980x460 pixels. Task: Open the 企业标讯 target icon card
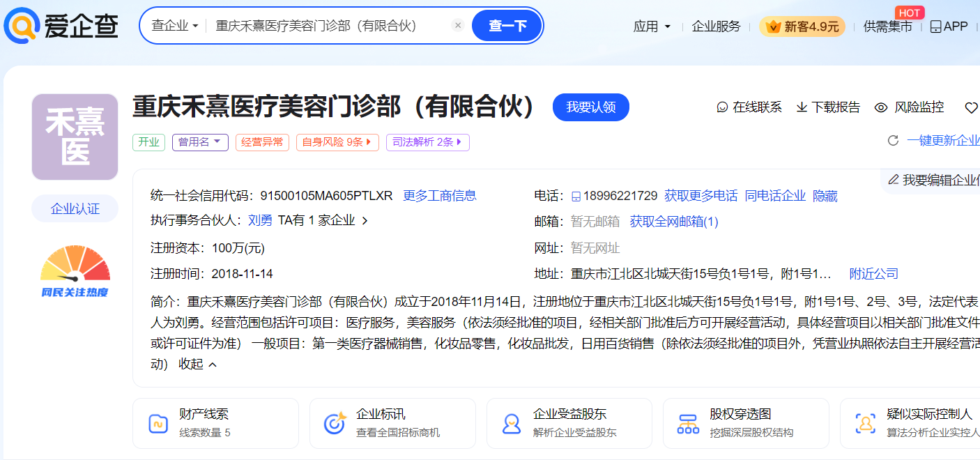click(335, 423)
